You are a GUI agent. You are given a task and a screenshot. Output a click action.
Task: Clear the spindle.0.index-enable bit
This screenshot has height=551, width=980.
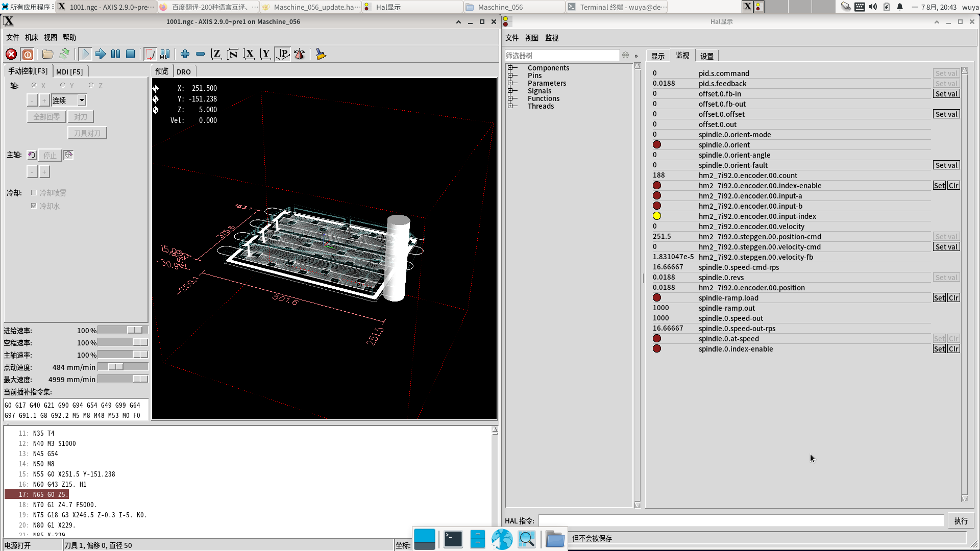(x=953, y=349)
